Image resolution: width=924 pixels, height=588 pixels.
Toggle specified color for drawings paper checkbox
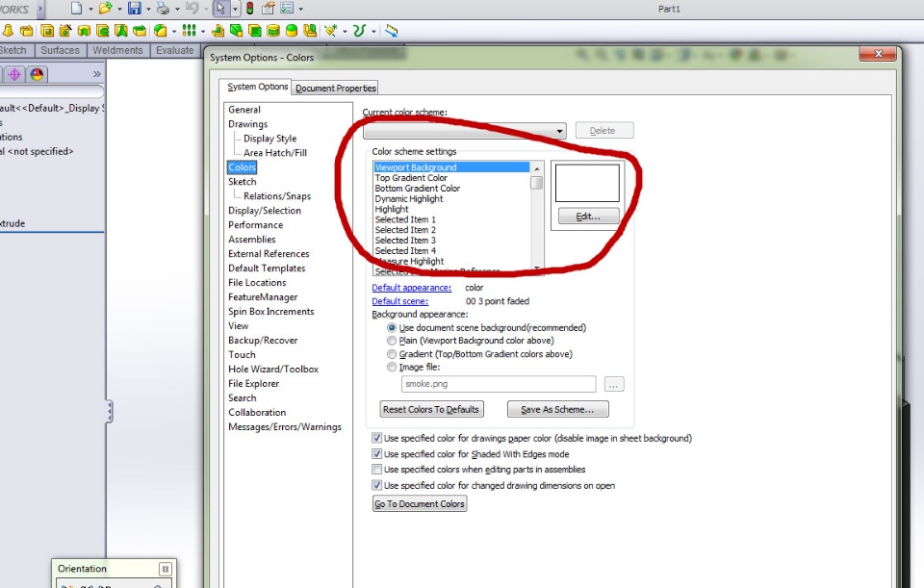click(x=376, y=438)
